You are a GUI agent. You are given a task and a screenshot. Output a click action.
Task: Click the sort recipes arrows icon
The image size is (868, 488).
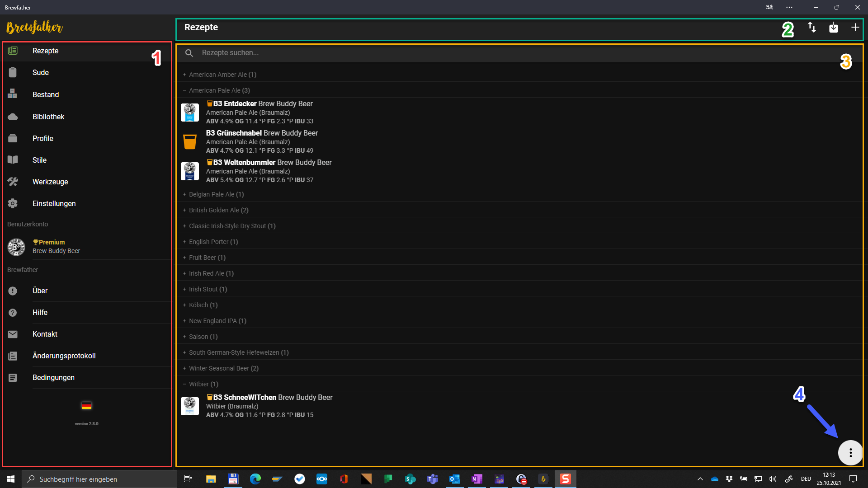(x=812, y=28)
